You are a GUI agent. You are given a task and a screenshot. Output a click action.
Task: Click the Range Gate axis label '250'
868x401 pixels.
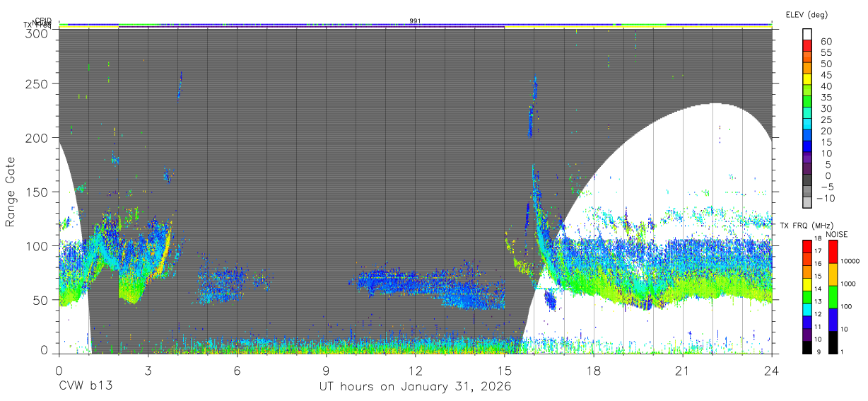(37, 83)
